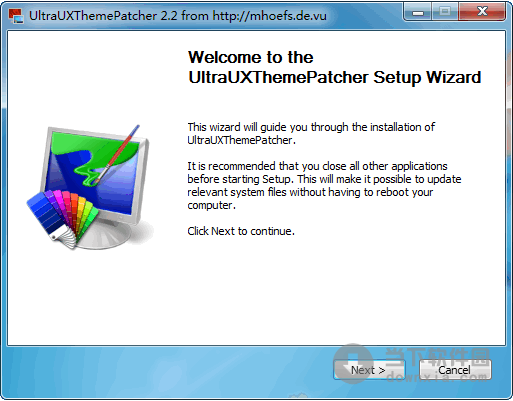Screen dimensions: 513x401
Task: Open the UltraUXThemePatcher title bar icon menu
Action: coord(16,16)
